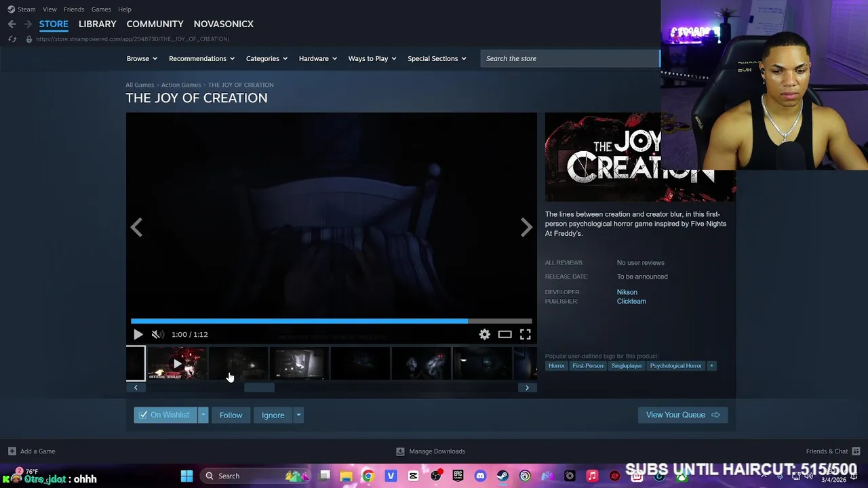Expand Recommendations menu
This screenshot has height=488, width=868.
[201, 58]
